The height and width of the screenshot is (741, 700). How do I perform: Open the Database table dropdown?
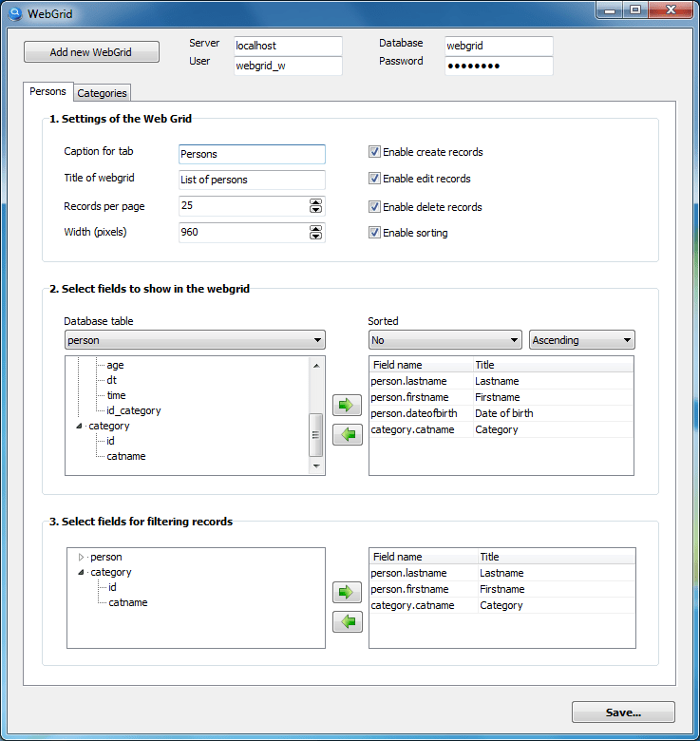[195, 340]
